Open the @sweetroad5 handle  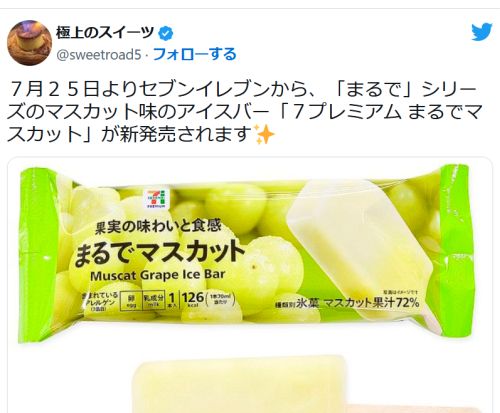tap(99, 55)
